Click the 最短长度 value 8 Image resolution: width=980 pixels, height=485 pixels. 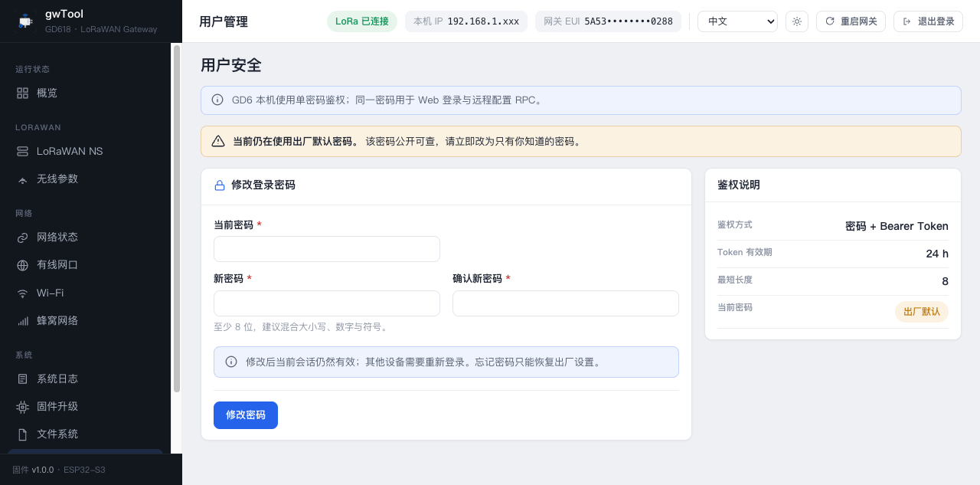pos(945,281)
